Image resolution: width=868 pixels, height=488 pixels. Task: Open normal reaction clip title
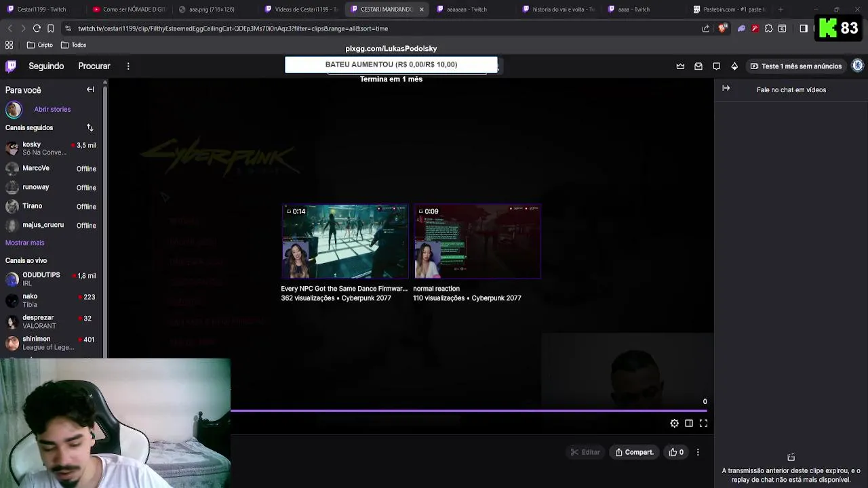436,289
